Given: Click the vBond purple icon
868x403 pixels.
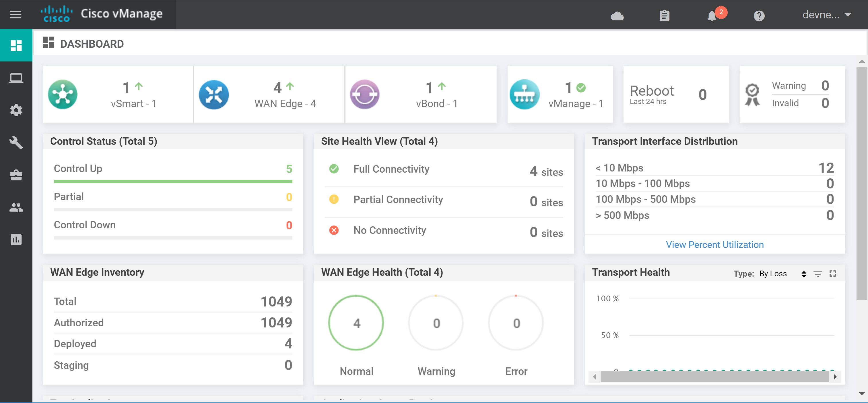Looking at the screenshot, I should (x=365, y=95).
